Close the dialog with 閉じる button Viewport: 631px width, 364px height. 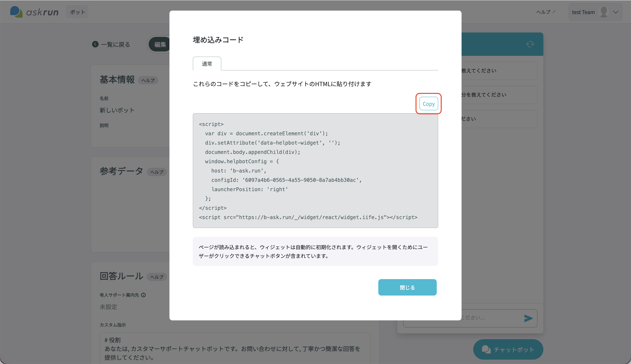tap(407, 287)
